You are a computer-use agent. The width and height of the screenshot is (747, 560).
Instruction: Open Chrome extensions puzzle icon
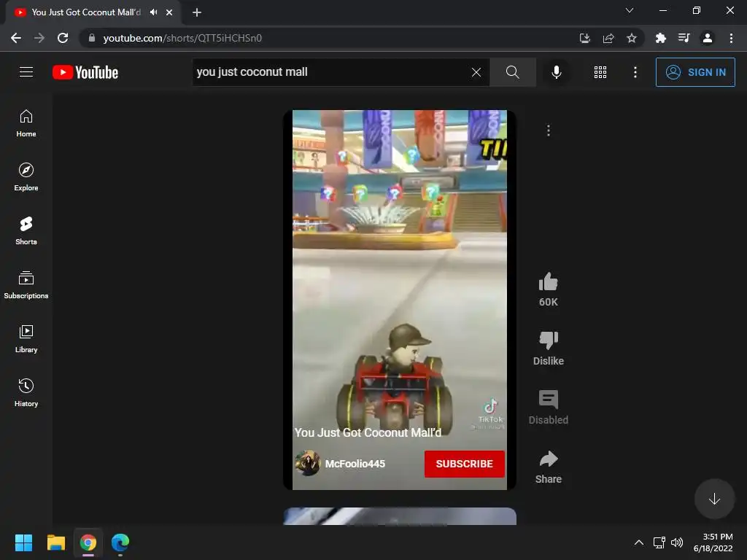(660, 38)
